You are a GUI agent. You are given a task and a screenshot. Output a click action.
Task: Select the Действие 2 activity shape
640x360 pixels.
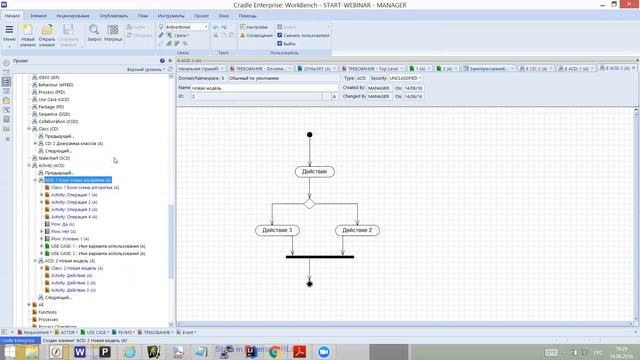(357, 231)
